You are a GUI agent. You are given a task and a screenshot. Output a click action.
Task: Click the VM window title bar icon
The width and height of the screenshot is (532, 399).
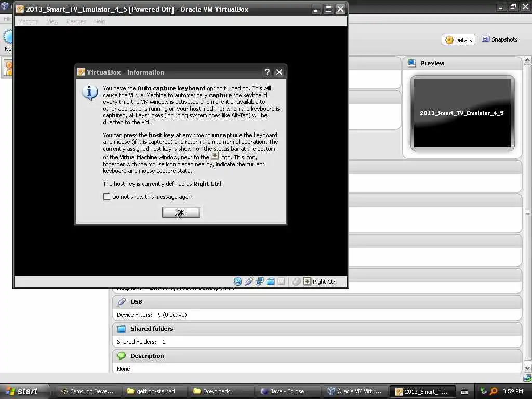coord(20,9)
